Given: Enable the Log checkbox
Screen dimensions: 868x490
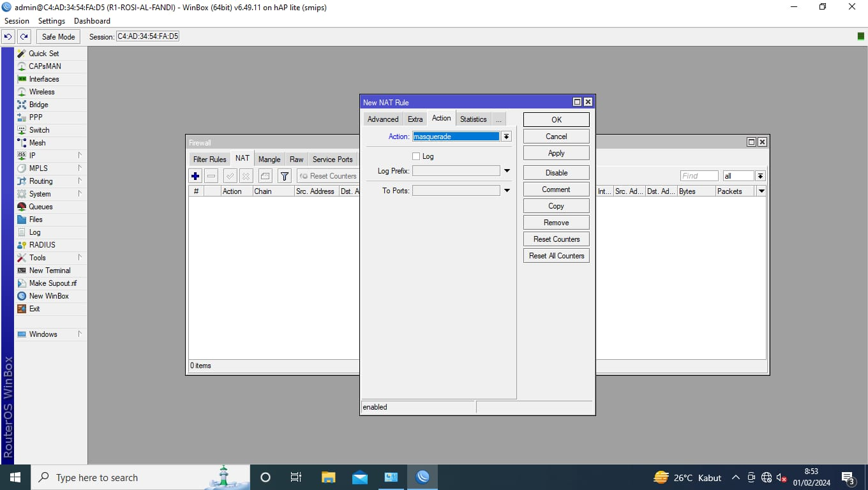Looking at the screenshot, I should pyautogui.click(x=416, y=156).
